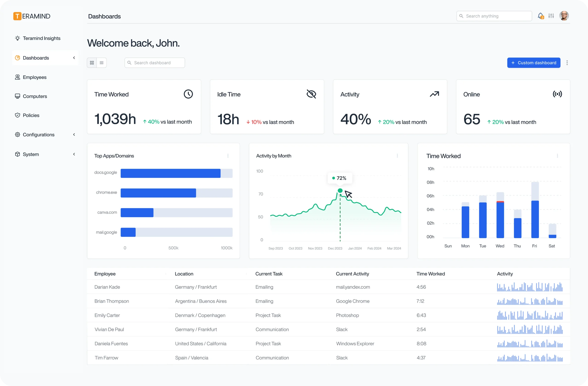Select the Employees sidebar icon

(17, 77)
